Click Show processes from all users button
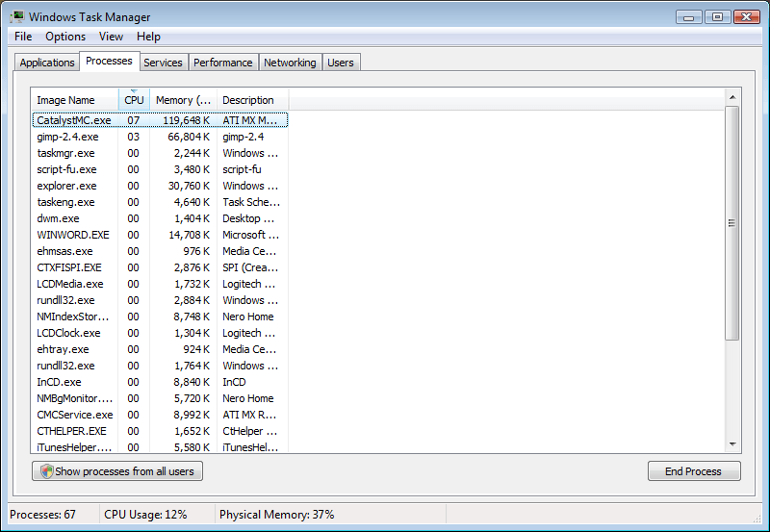This screenshot has height=532, width=770. [x=117, y=471]
